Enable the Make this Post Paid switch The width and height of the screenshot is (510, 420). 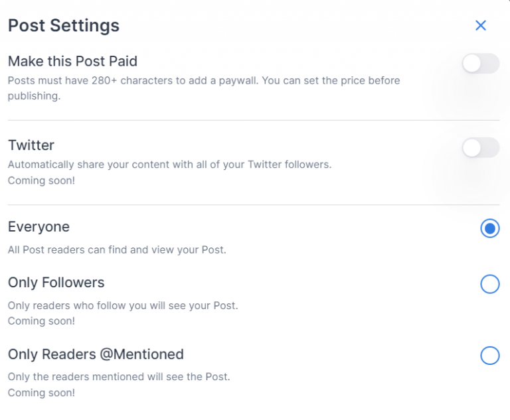[x=480, y=64]
